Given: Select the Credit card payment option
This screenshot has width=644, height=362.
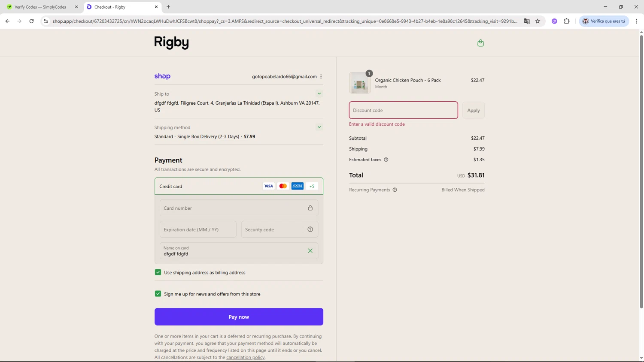Looking at the screenshot, I should coord(239,186).
